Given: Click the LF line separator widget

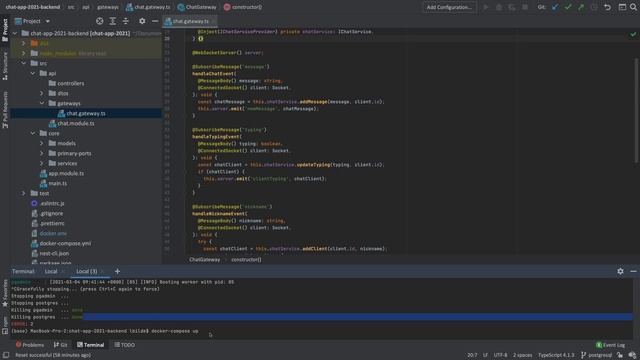Looking at the screenshot, I should point(485,355).
